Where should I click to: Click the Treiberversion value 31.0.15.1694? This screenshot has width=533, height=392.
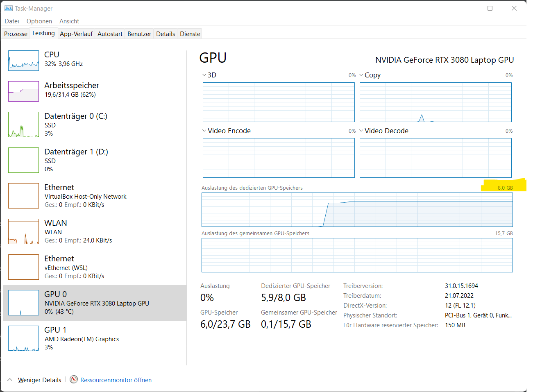[461, 286]
